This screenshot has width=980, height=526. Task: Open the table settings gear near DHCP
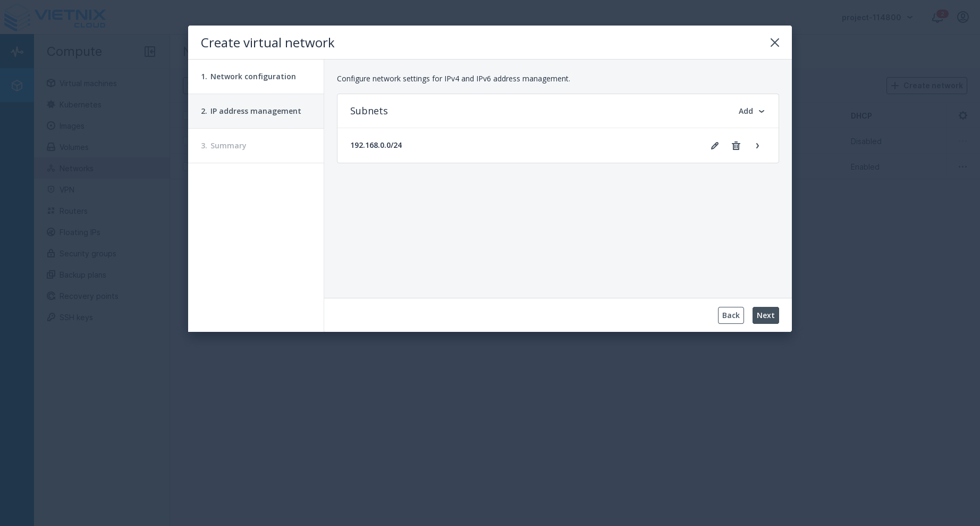pyautogui.click(x=963, y=115)
